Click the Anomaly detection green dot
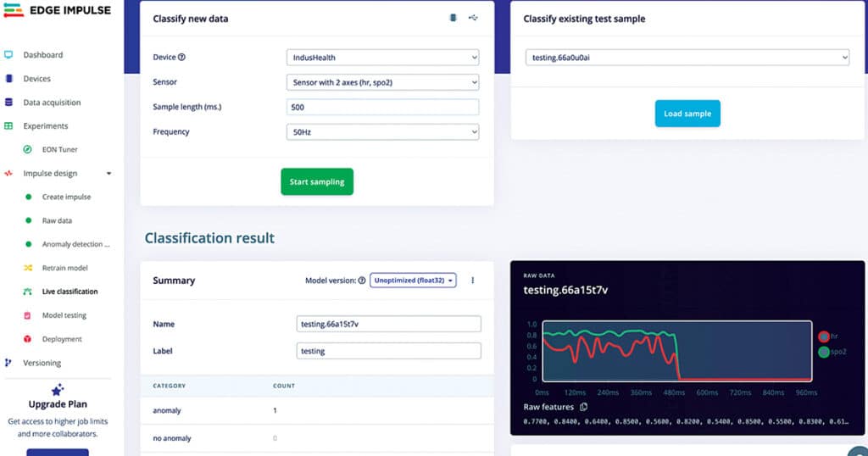868x456 pixels. tap(28, 244)
